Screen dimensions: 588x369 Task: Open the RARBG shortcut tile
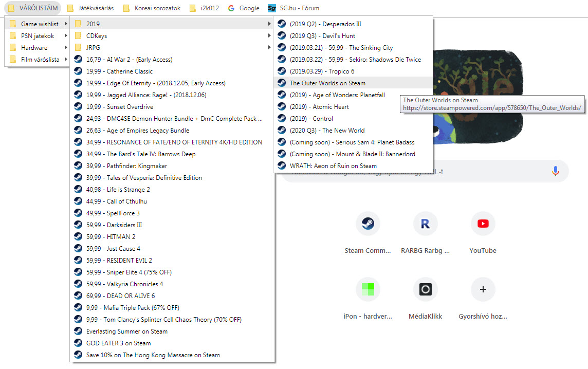tap(425, 233)
